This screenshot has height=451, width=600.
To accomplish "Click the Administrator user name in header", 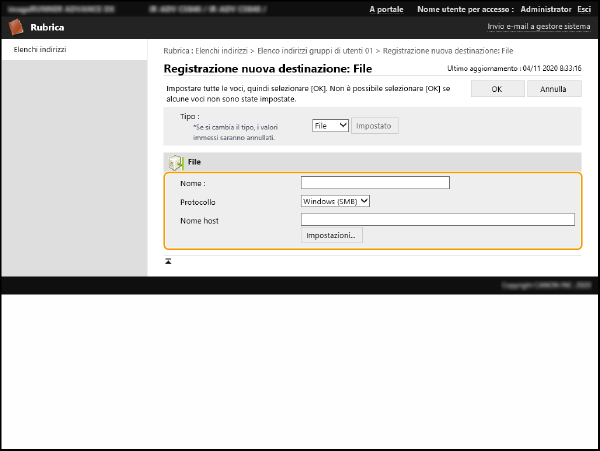I will click(x=544, y=8).
